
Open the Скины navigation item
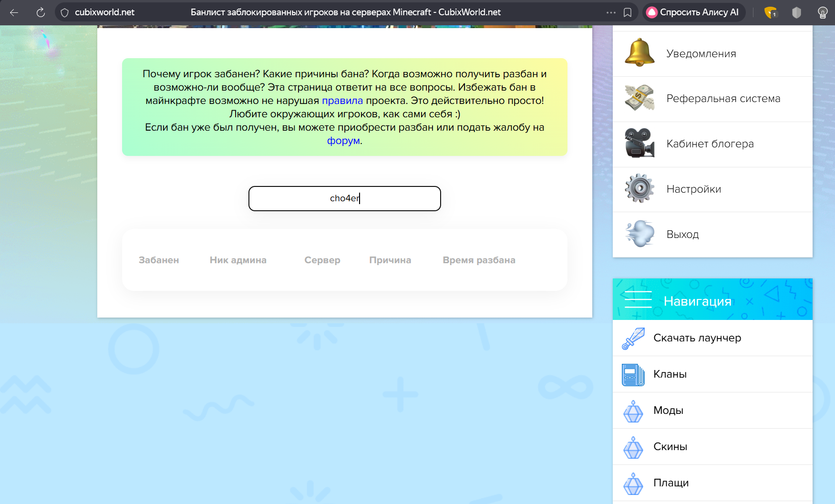(670, 447)
